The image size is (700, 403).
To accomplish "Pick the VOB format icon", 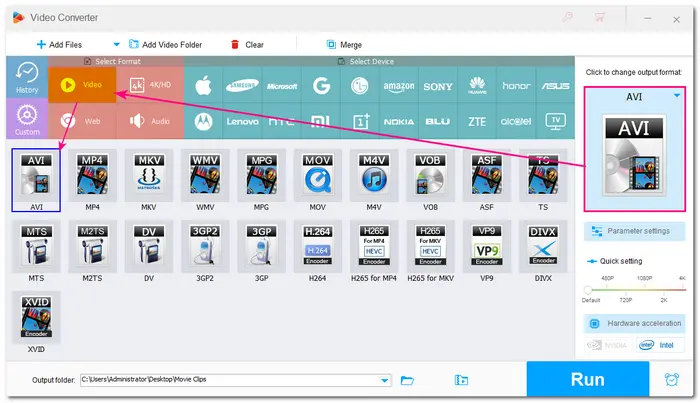I will pyautogui.click(x=430, y=175).
